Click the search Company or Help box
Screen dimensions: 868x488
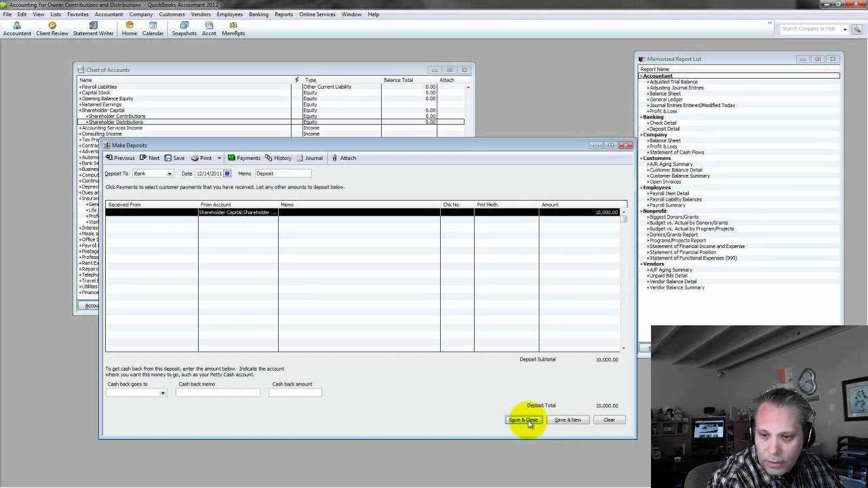(x=810, y=29)
